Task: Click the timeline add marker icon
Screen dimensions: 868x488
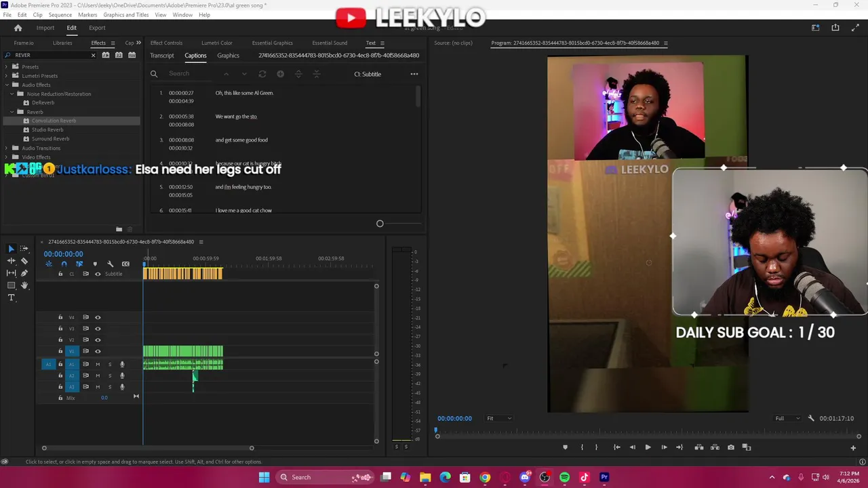Action: (x=95, y=264)
